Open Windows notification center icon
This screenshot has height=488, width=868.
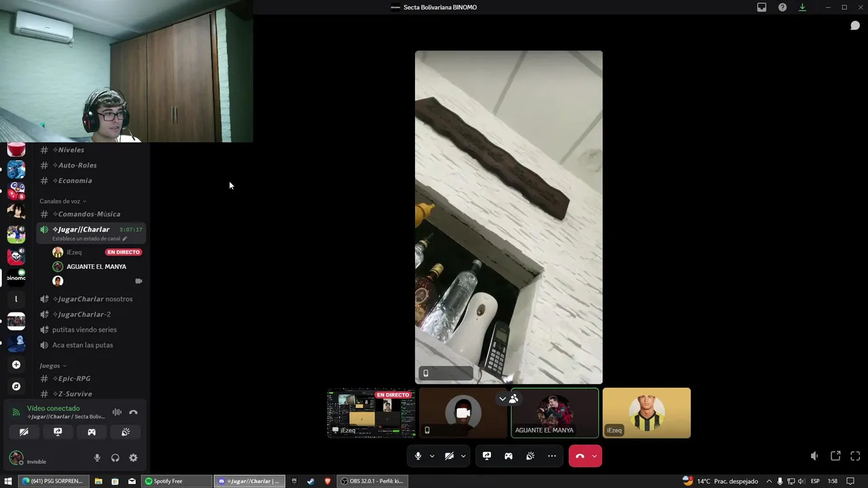click(850, 481)
